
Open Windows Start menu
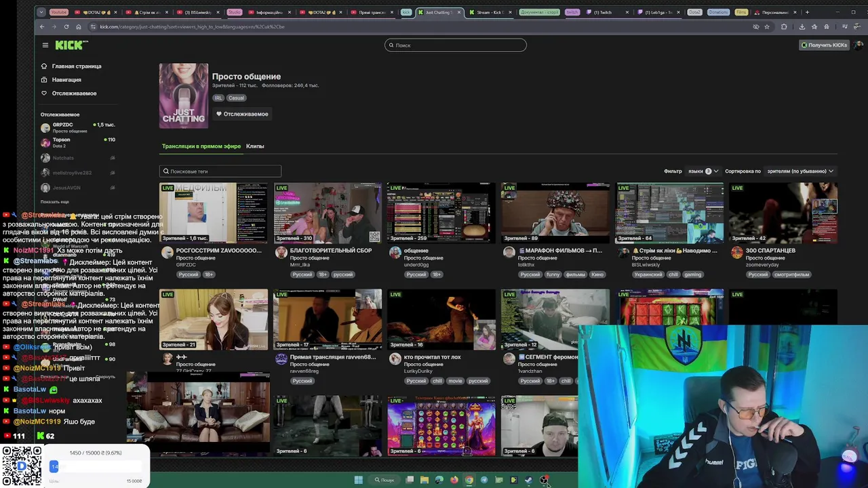(x=358, y=480)
